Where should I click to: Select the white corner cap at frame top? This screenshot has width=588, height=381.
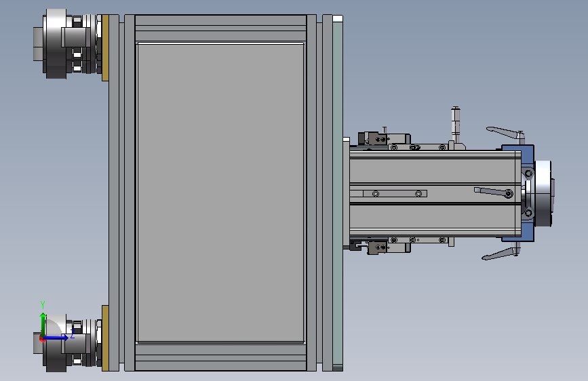[x=338, y=18]
